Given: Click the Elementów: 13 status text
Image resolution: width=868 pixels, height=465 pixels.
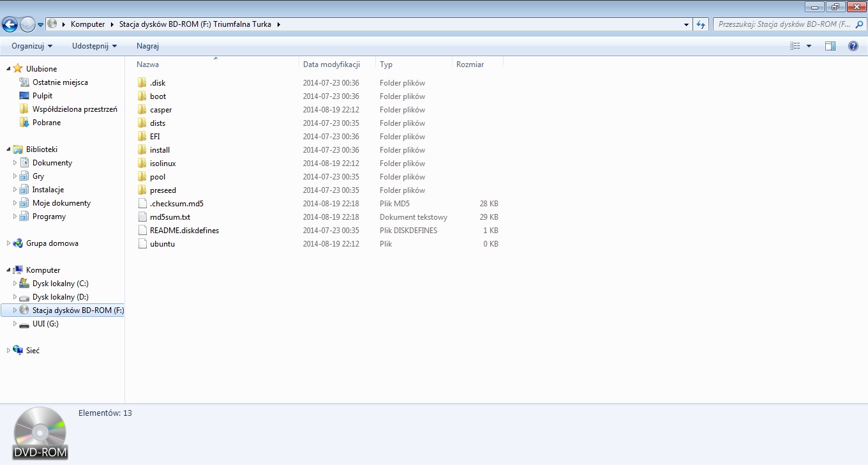Looking at the screenshot, I should (x=105, y=413).
